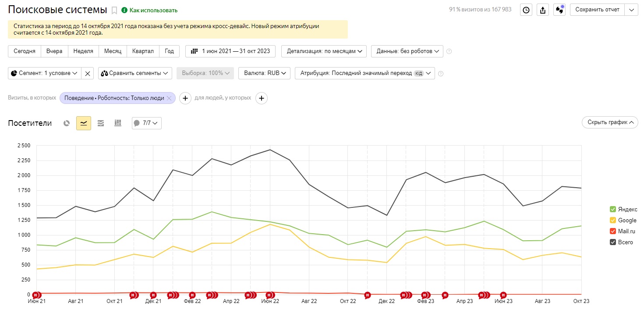
Task: Click the annotation marker at Июн 21
Action: pyautogui.click(x=37, y=295)
